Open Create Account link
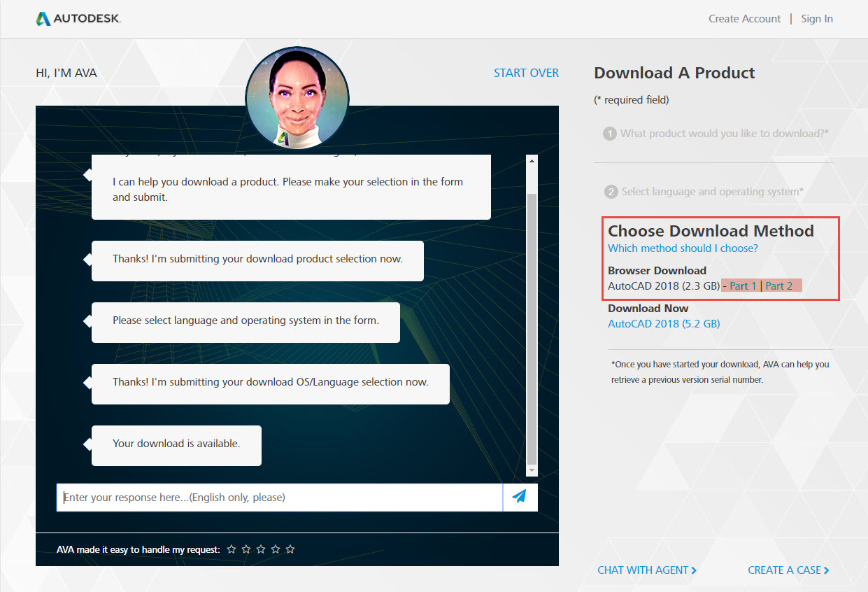Viewport: 868px width, 592px height. [744, 19]
